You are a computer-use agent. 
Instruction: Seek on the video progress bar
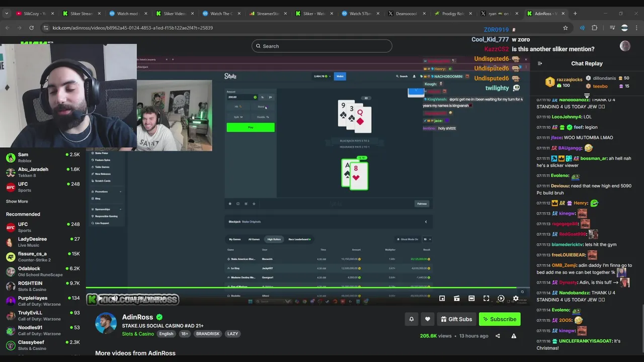[307, 288]
